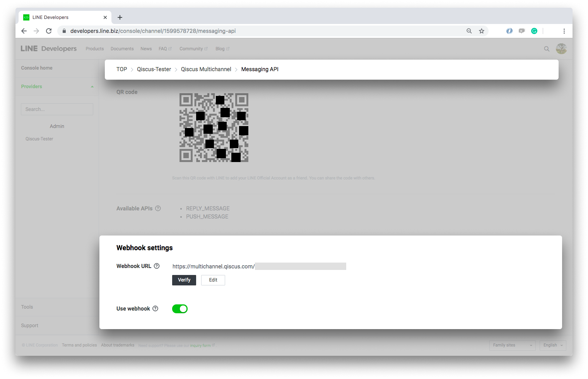Viewport: 588px width, 379px height.
Task: Click the LINE Corporation footer text
Action: [40, 345]
